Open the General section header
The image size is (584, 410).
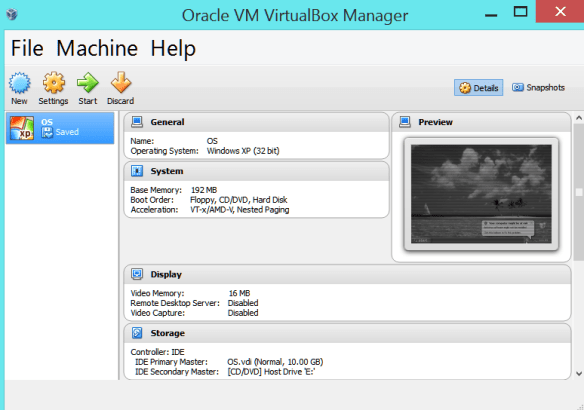[x=256, y=122]
